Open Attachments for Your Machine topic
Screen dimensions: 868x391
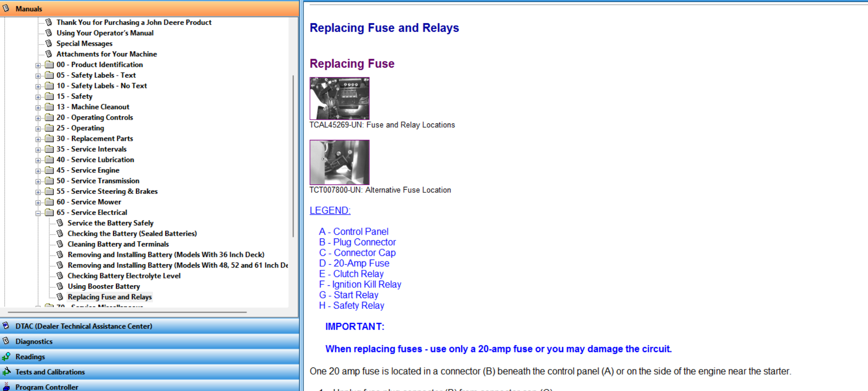pos(107,54)
